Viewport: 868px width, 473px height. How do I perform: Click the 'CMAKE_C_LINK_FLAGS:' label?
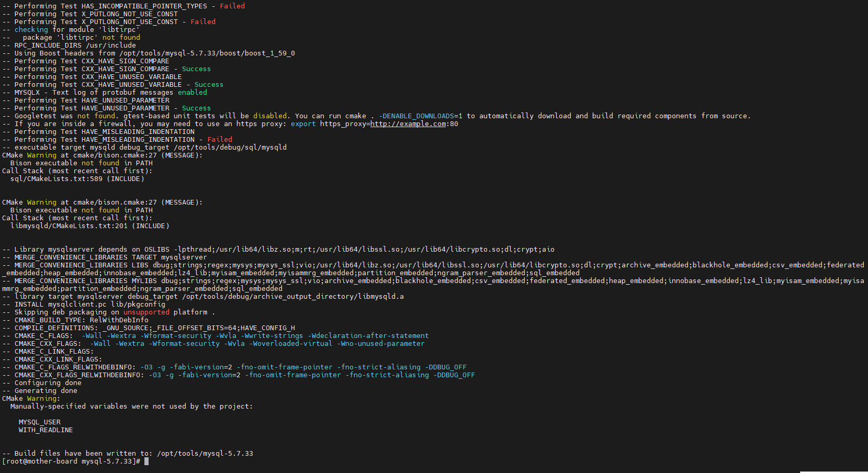[54, 352]
